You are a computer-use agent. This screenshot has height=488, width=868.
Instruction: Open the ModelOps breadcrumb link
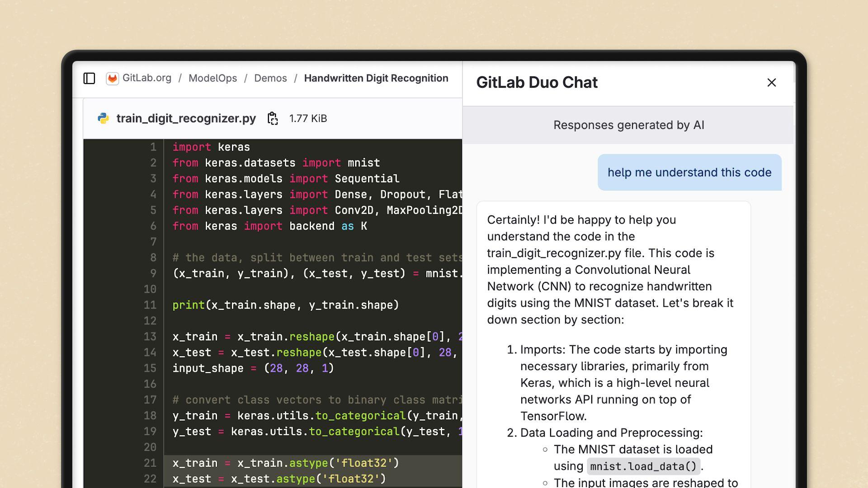pyautogui.click(x=212, y=78)
